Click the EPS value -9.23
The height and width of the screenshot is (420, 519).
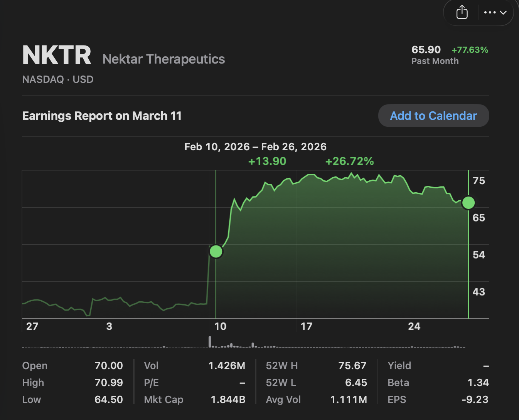point(475,400)
